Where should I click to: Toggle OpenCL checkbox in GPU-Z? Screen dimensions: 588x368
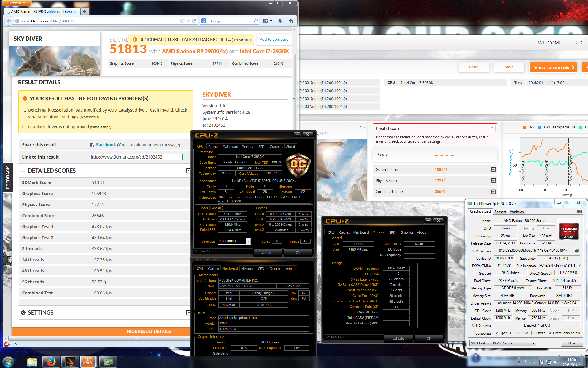pyautogui.click(x=497, y=333)
